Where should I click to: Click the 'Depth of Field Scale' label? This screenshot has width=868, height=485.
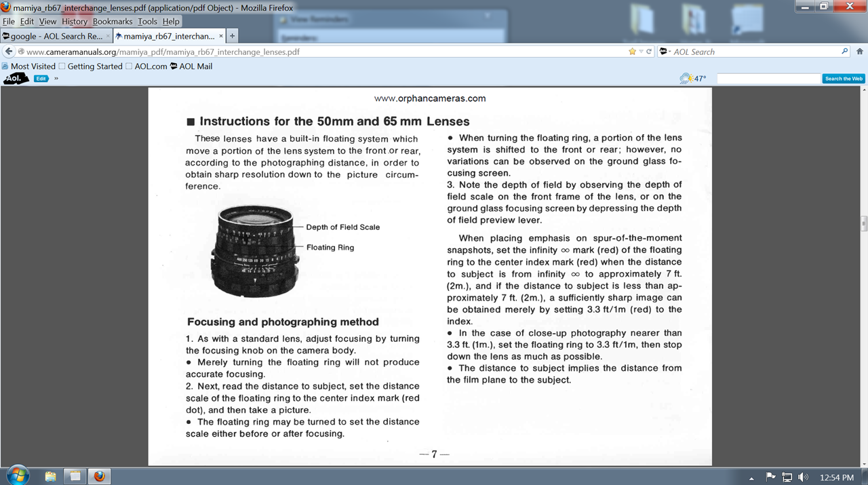click(342, 227)
